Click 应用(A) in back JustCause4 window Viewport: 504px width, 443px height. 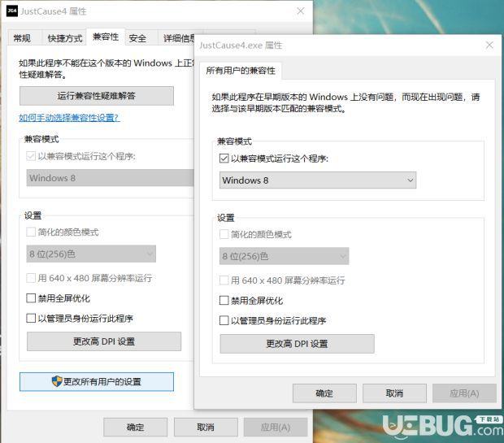click(x=276, y=427)
